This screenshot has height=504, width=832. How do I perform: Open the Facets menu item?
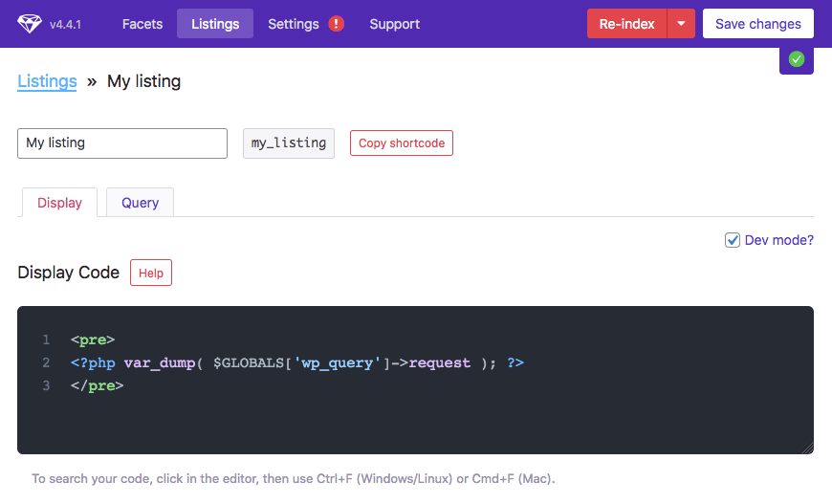click(142, 24)
